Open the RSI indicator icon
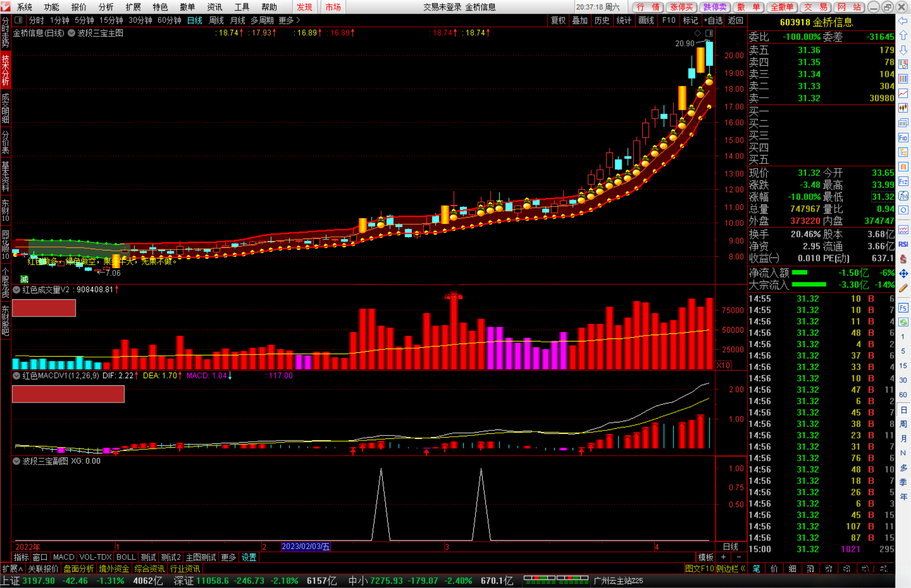Screen dimensions: 911x588 coord(903,244)
